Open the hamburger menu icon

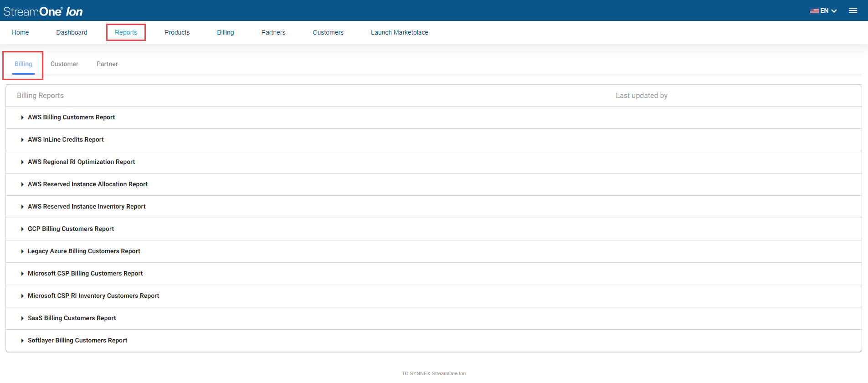click(x=853, y=10)
